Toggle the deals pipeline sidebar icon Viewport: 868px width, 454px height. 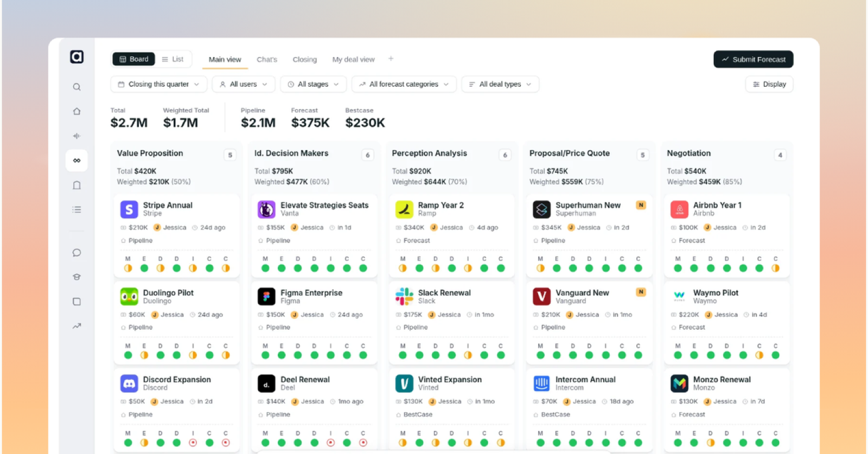coord(76,161)
